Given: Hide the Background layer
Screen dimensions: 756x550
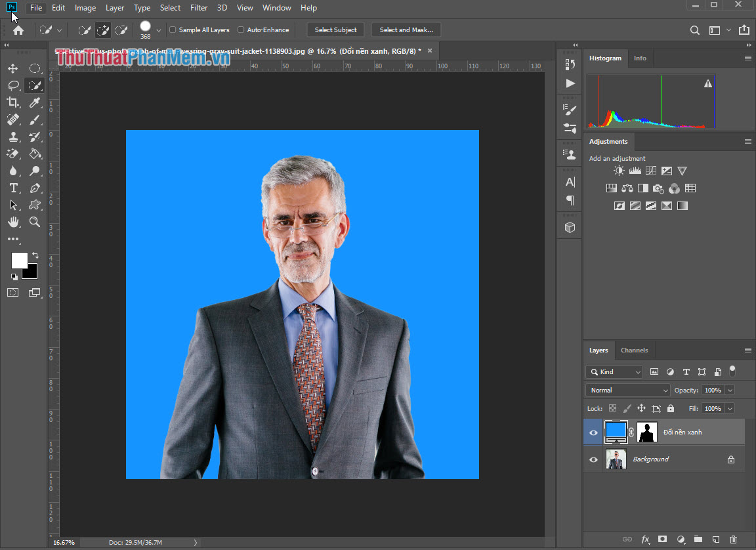Looking at the screenshot, I should (x=593, y=459).
